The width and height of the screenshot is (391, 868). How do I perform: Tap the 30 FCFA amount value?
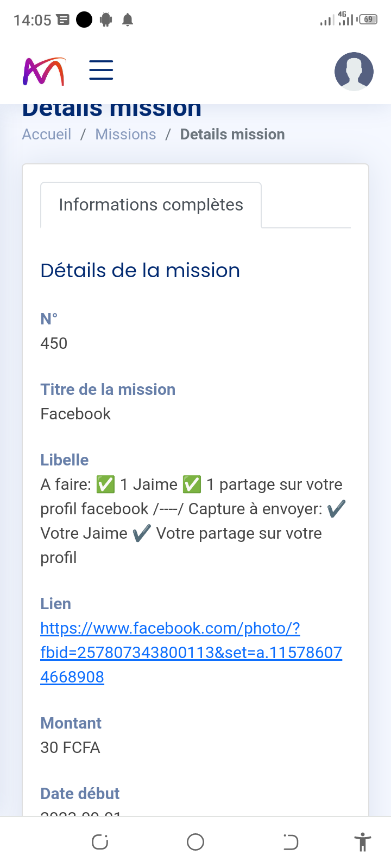coord(70,748)
